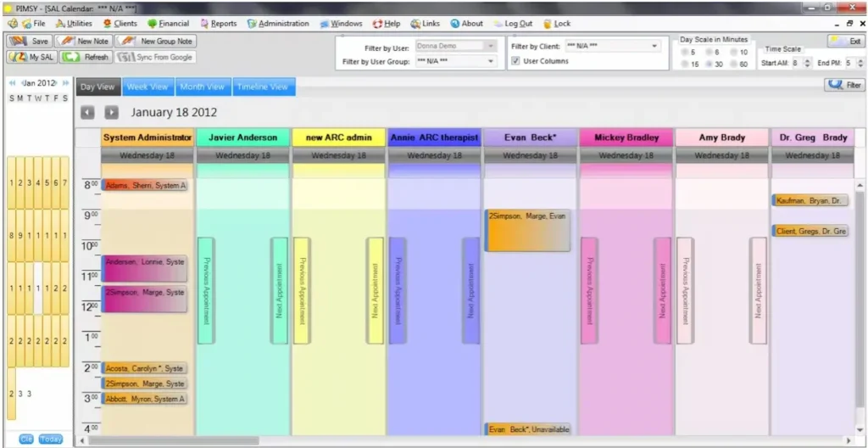868x448 pixels.
Task: Open the Administration menu
Action: click(284, 24)
